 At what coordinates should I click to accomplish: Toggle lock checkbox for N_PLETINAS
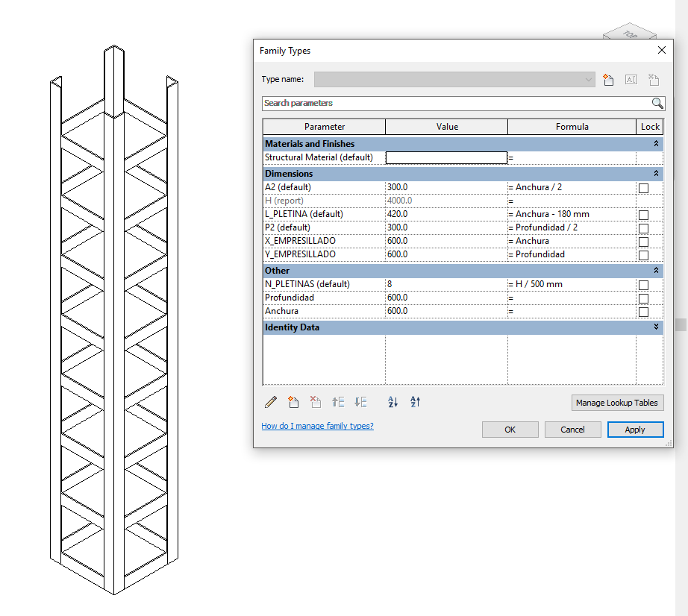643,285
